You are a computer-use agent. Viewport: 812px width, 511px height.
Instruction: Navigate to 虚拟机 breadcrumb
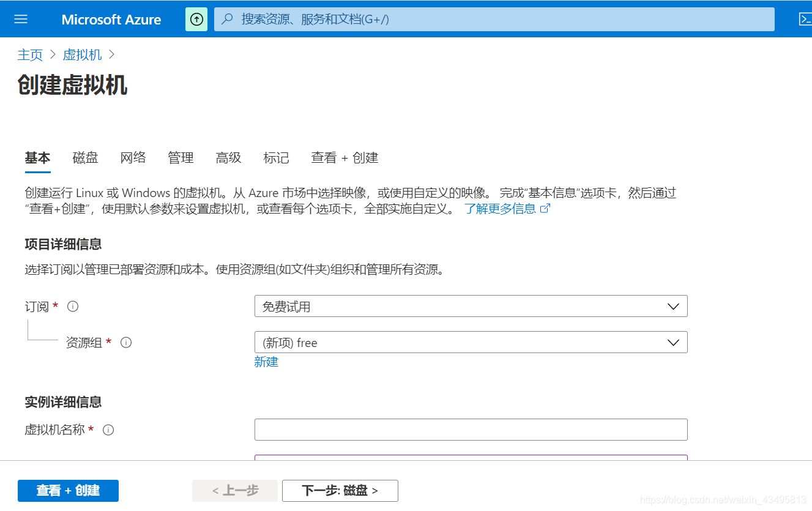[x=82, y=54]
